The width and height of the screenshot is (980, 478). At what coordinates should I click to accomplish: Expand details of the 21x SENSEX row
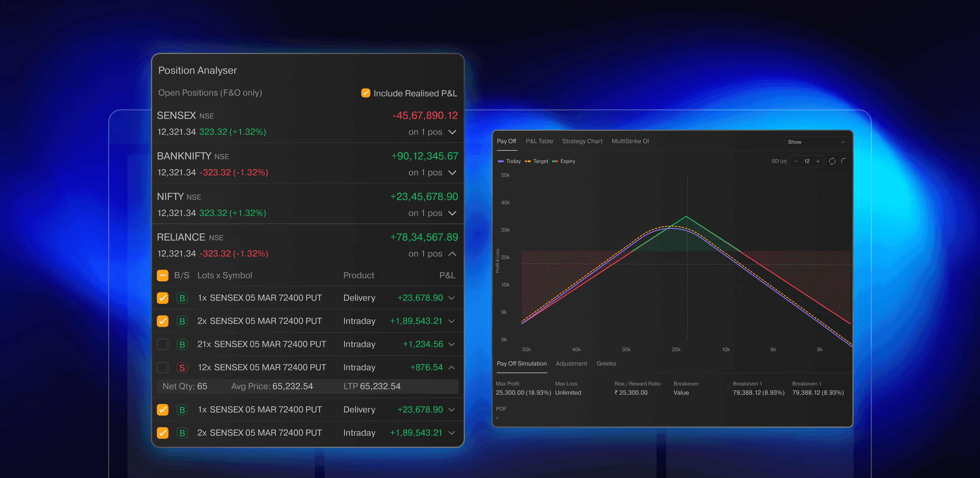click(x=451, y=344)
